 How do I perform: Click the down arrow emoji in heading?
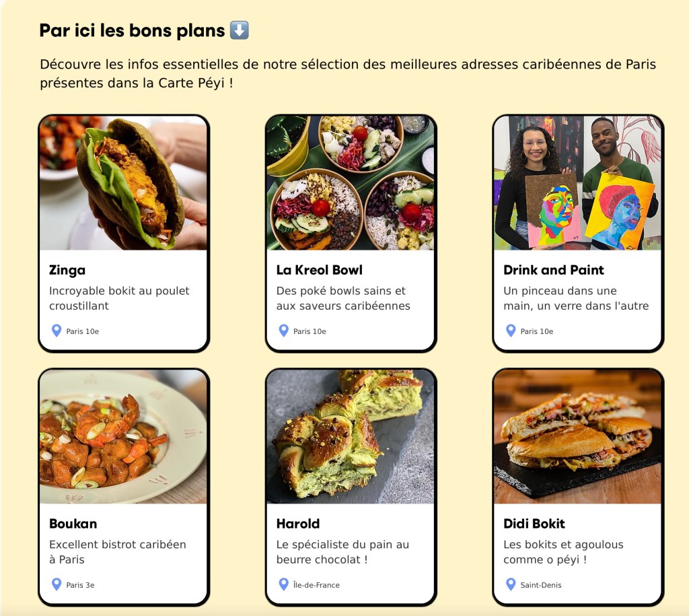240,30
